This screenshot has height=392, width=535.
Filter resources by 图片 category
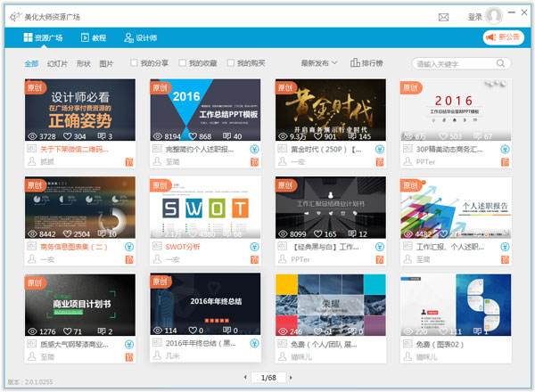[x=106, y=64]
